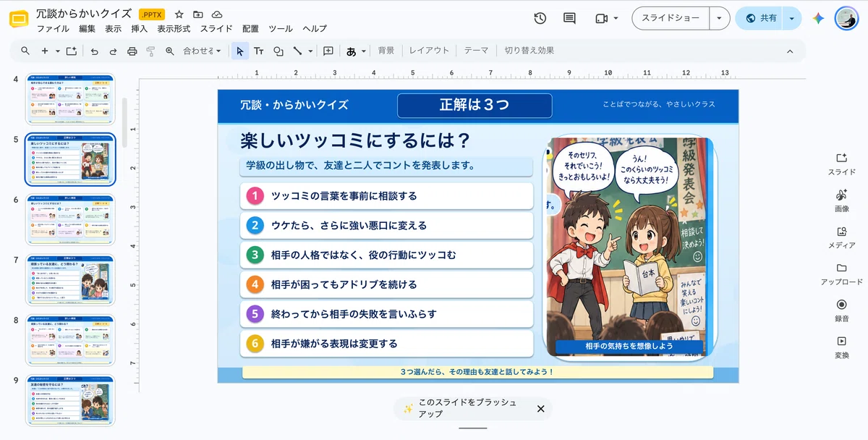Redo the last action
Viewport: 868px width, 440px height.
pyautogui.click(x=113, y=51)
